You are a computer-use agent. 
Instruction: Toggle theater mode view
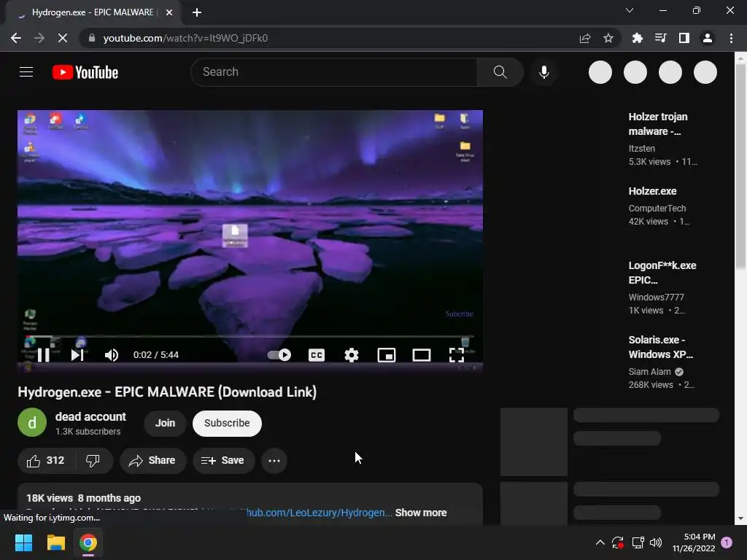pyautogui.click(x=421, y=355)
